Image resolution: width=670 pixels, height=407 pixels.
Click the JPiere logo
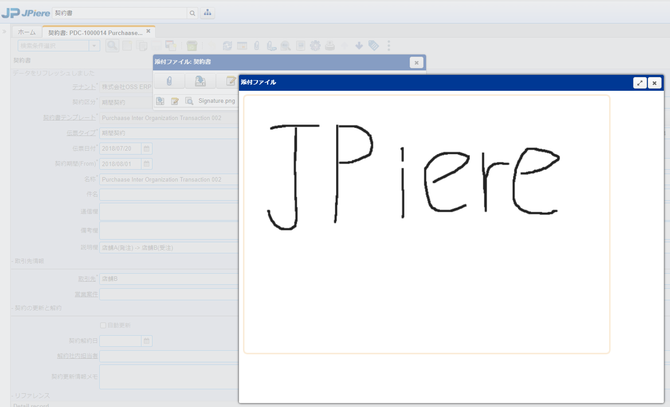[26, 13]
